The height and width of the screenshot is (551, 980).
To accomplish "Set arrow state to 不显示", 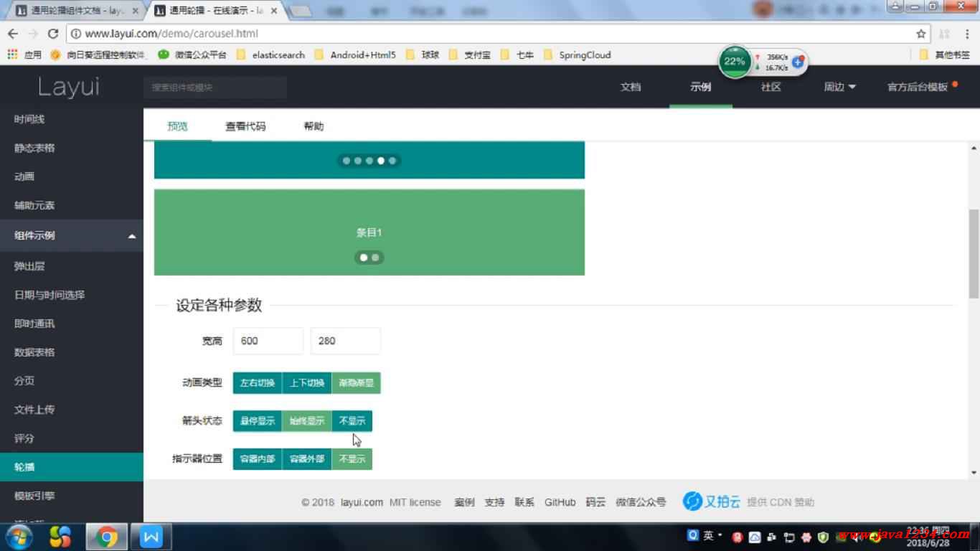I will [352, 421].
